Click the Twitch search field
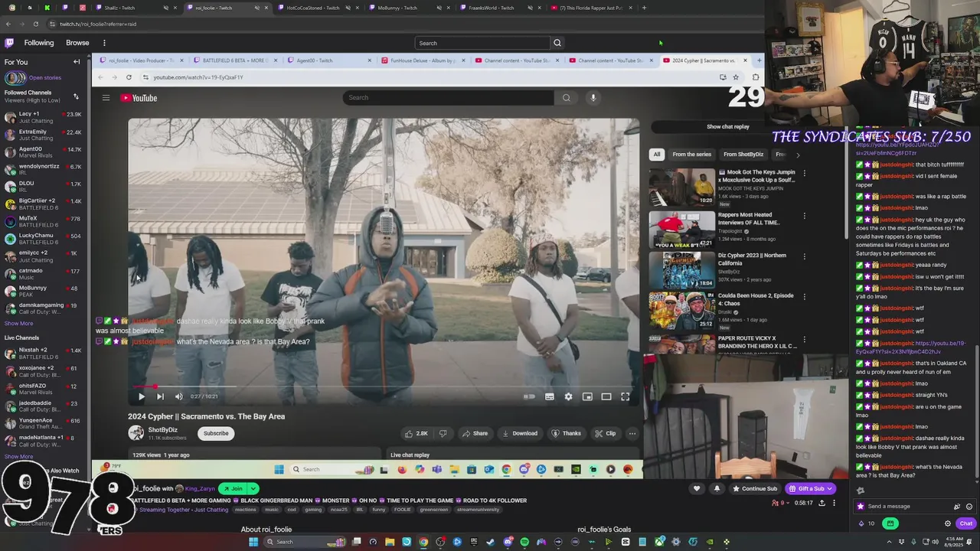 click(482, 43)
